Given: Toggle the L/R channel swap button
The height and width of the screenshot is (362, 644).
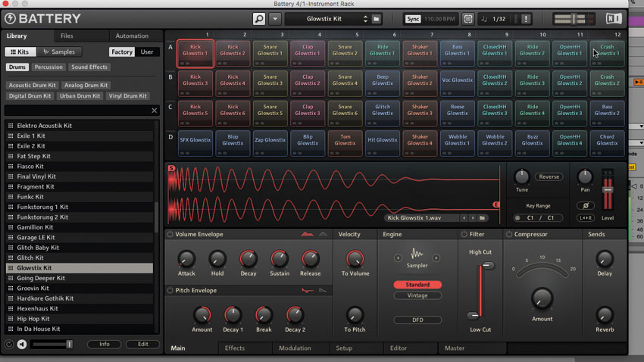Looking at the screenshot, I should coord(585,218).
